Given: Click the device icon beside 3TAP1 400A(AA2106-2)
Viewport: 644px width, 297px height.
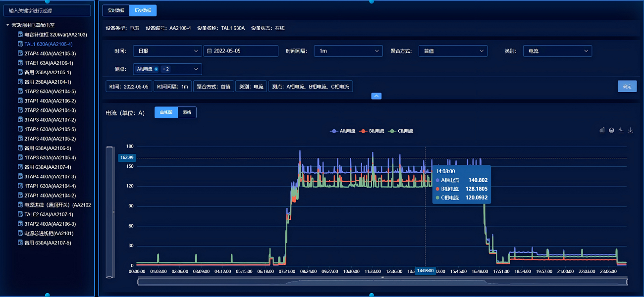Looking at the screenshot, I should (x=20, y=101).
